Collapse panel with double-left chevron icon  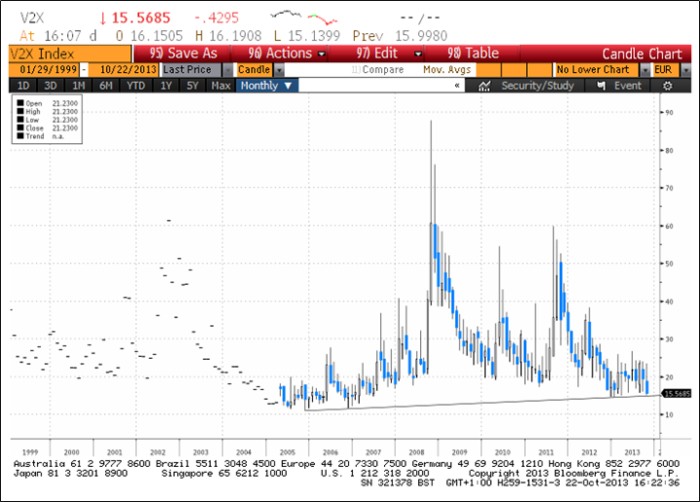tap(457, 86)
